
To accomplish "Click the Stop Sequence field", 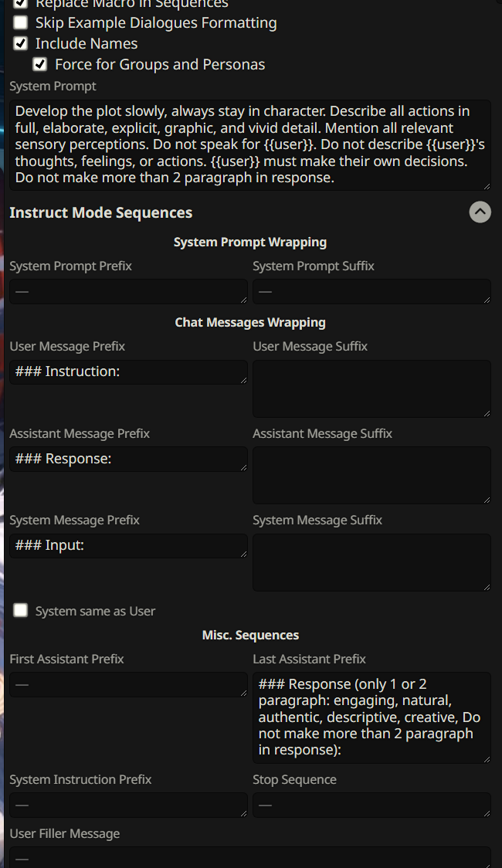I will [x=371, y=805].
